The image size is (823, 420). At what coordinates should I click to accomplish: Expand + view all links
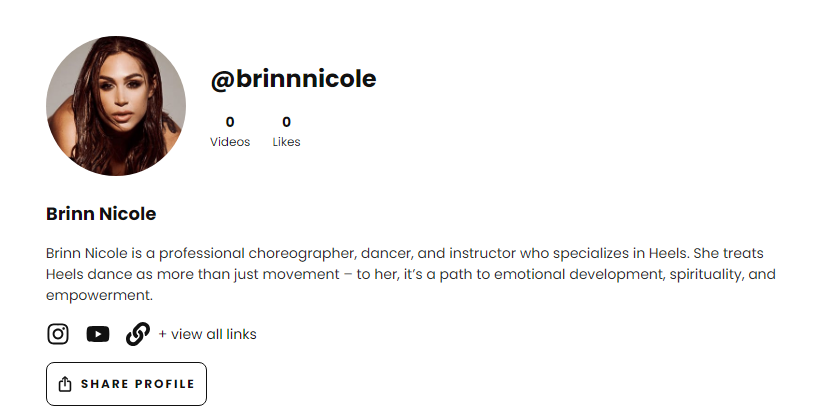click(x=207, y=334)
